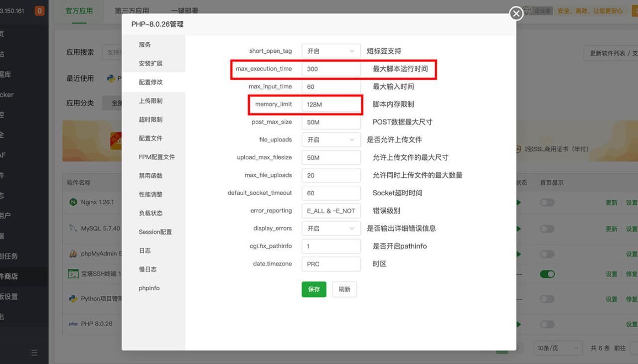Click 保存 to save PHP settings
638x364 pixels.
click(314, 289)
